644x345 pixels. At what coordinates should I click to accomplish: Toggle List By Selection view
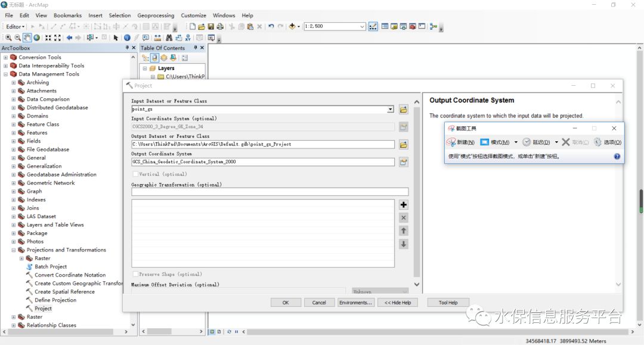tap(174, 58)
